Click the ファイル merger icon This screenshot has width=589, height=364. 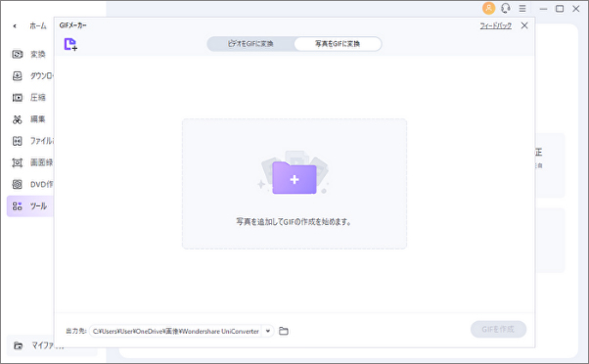18,141
